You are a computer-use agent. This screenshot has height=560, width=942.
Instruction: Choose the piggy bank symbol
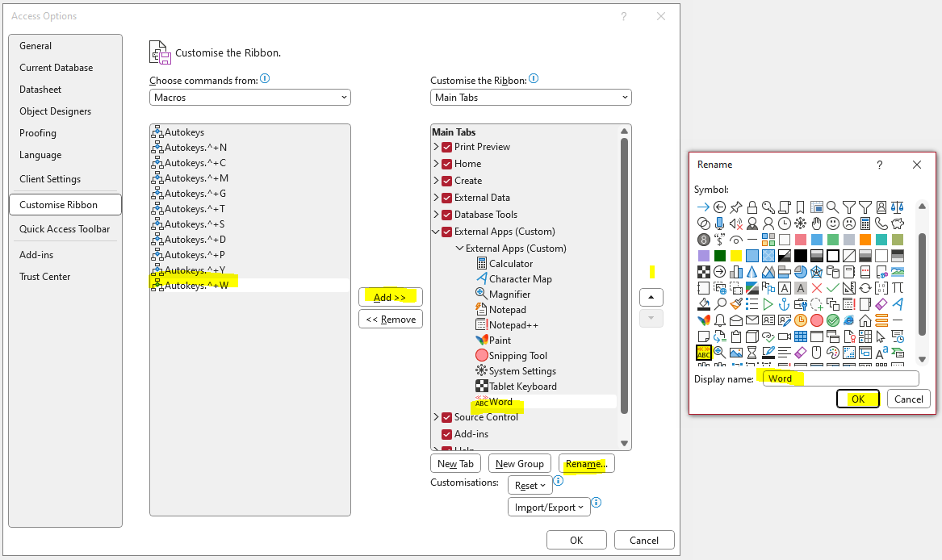[898, 224]
